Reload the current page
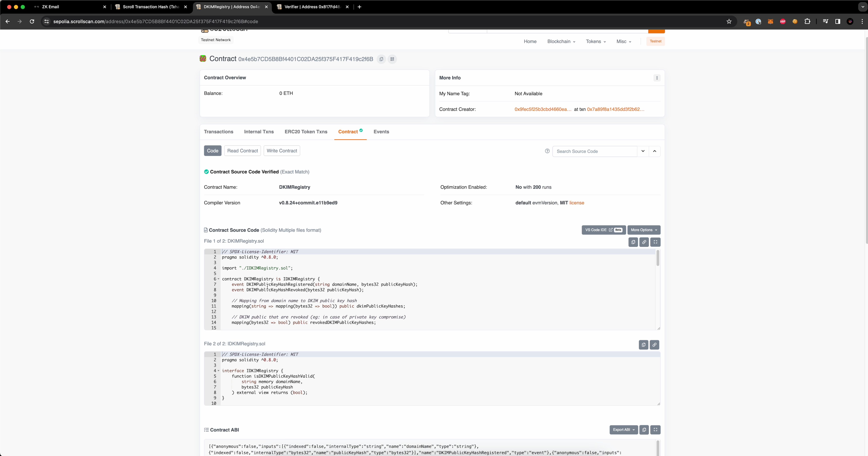 [32, 21]
